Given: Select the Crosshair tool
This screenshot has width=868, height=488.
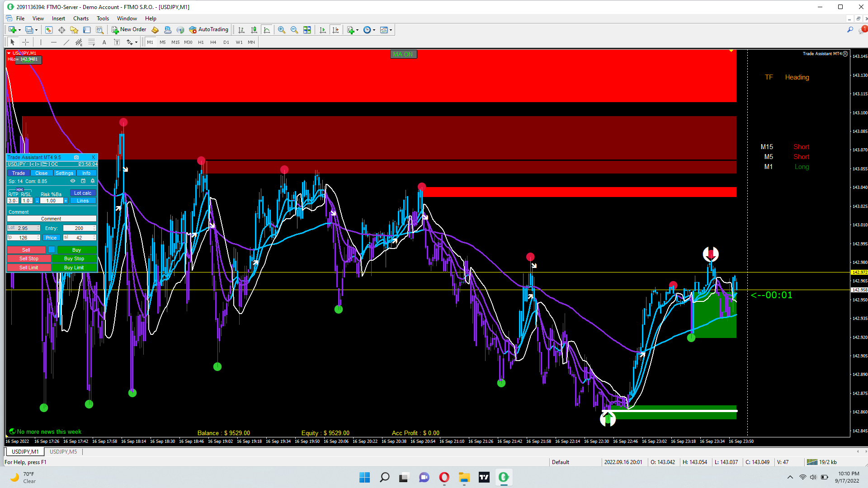Looking at the screenshot, I should coord(26,42).
